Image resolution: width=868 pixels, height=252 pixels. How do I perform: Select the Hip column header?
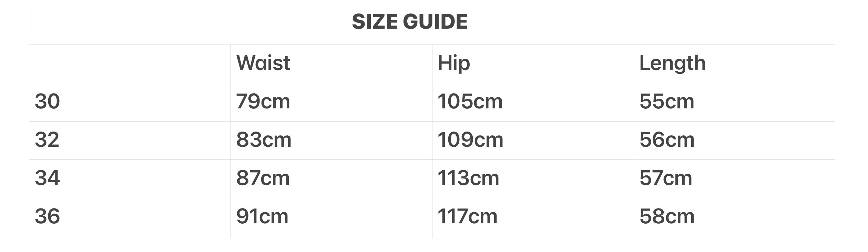(453, 63)
